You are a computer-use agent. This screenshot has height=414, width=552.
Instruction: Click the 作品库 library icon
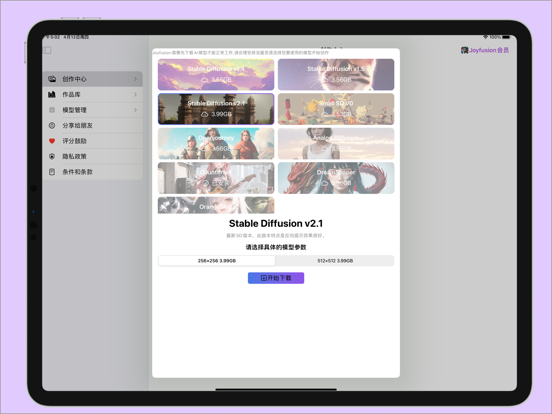[52, 94]
